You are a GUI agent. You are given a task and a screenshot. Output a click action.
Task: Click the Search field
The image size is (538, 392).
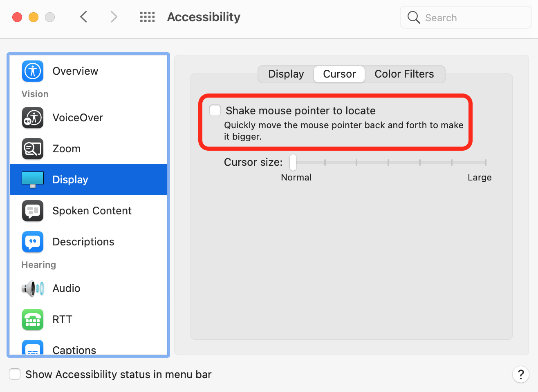(466, 17)
